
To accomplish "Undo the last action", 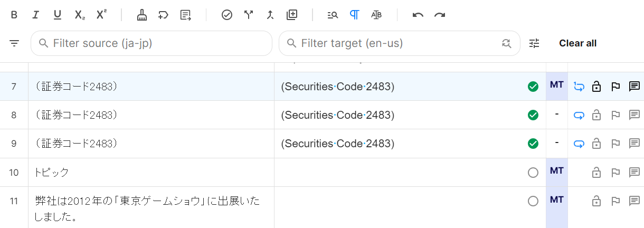I will 418,15.
